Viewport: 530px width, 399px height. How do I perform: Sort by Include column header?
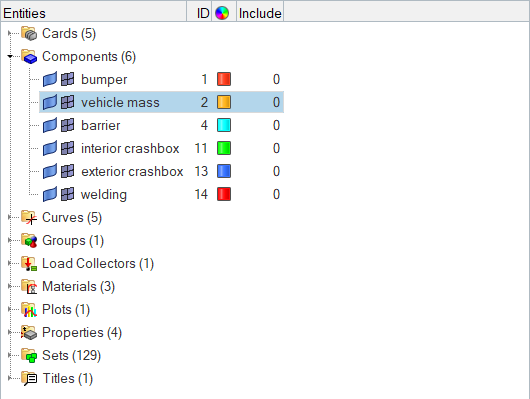[260, 13]
